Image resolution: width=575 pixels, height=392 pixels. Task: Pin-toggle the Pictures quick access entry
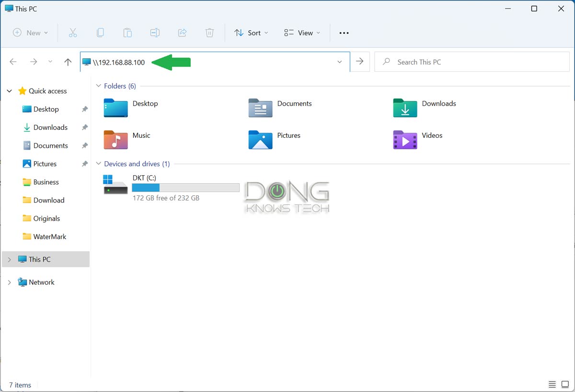click(x=84, y=164)
